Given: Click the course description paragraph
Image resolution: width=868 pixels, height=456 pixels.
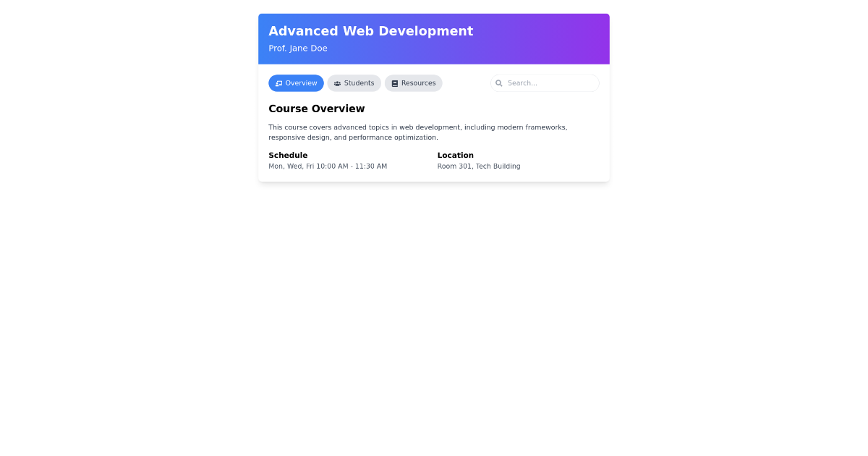Looking at the screenshot, I should pyautogui.click(x=417, y=132).
